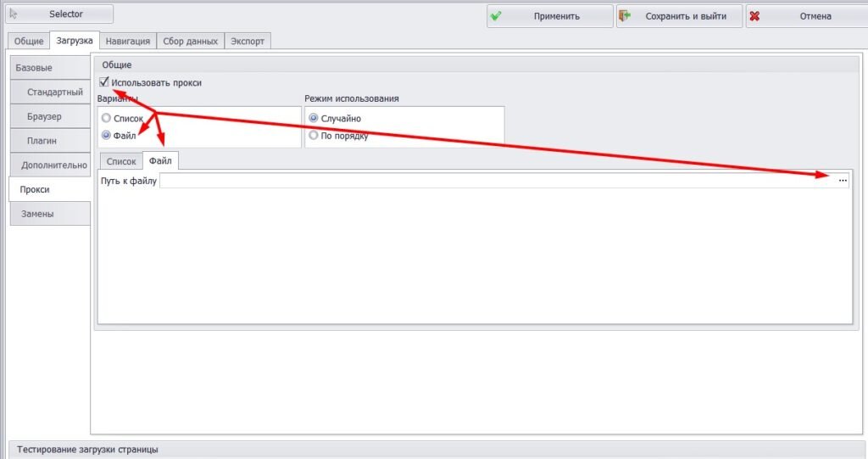Open the Браузер side tab
This screenshot has width=868, height=459.
[x=50, y=116]
